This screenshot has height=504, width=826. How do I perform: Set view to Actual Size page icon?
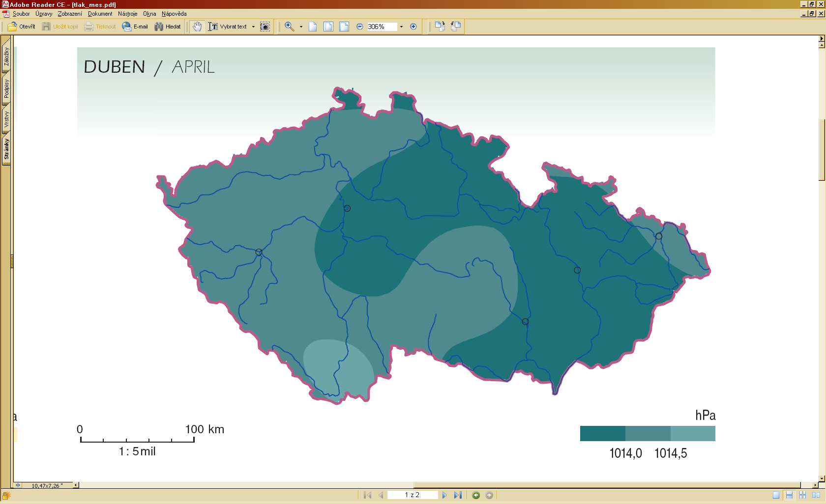coord(313,27)
